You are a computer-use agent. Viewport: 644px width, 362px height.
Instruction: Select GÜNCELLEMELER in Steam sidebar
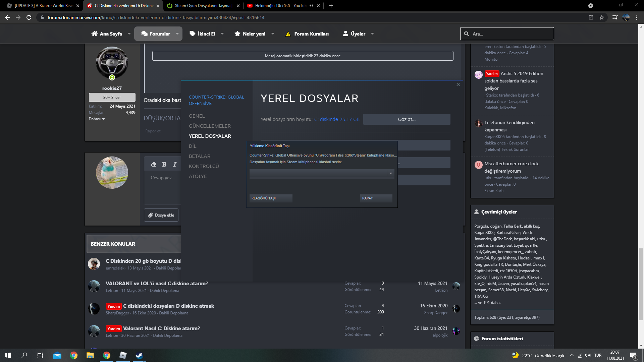[210, 126]
